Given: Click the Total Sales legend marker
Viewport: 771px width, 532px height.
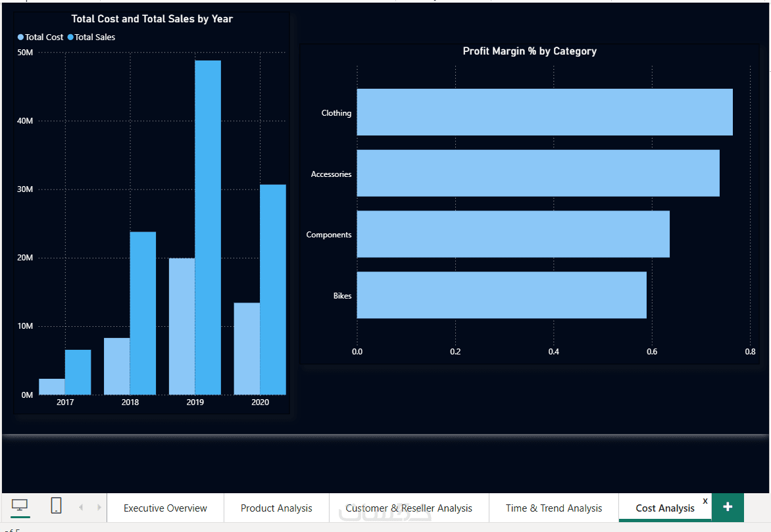Looking at the screenshot, I should (x=70, y=37).
